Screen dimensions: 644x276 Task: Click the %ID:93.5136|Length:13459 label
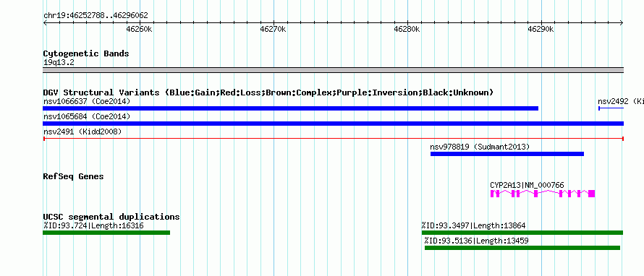click(476, 241)
